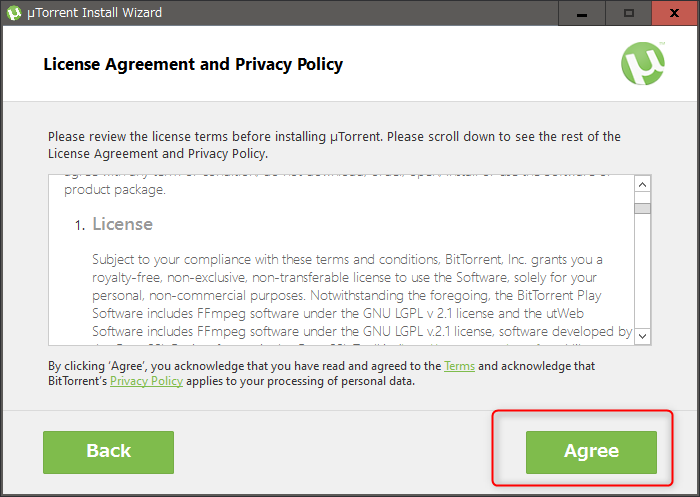
Task: Maximize the install wizard window
Action: click(628, 13)
